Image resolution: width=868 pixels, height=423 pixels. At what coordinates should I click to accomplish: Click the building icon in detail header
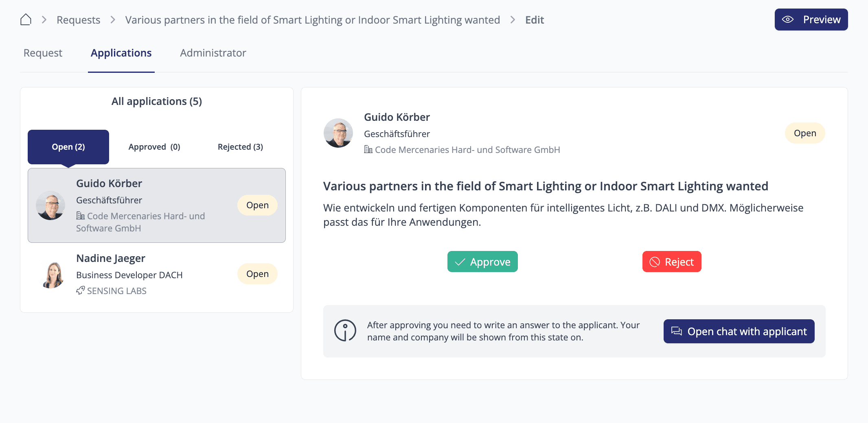[x=368, y=150]
